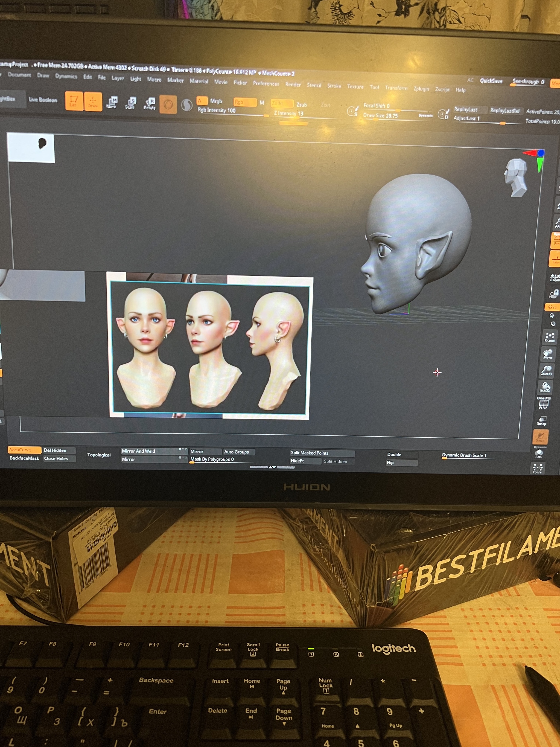
Task: Choose the Rotate tool icon
Action: point(150,103)
